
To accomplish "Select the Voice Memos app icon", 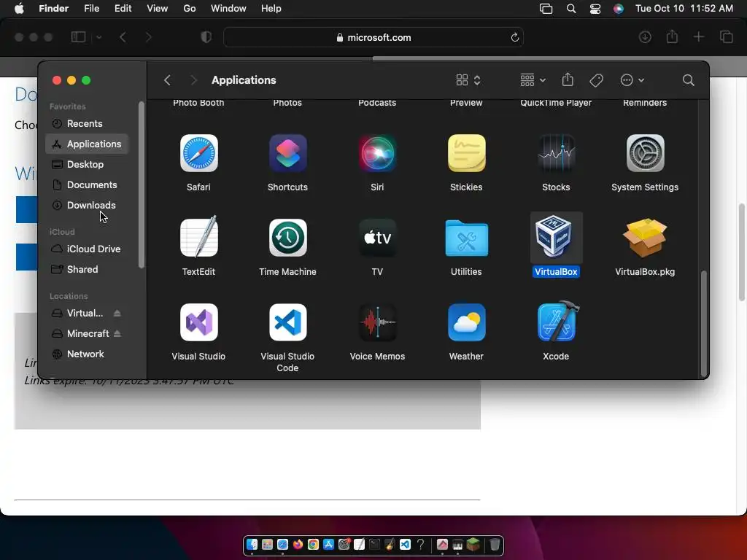I will click(377, 322).
